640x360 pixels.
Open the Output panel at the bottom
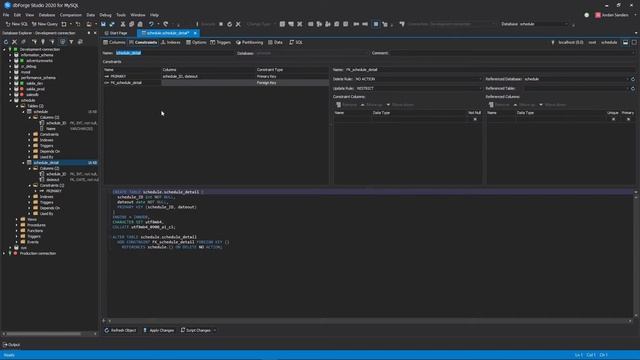point(11,345)
